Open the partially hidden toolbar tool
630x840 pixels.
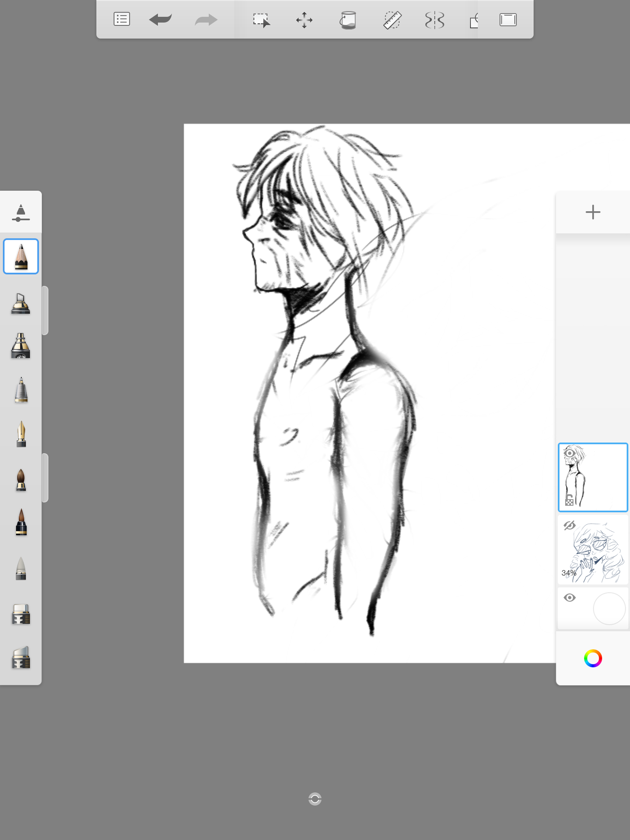pos(474,20)
